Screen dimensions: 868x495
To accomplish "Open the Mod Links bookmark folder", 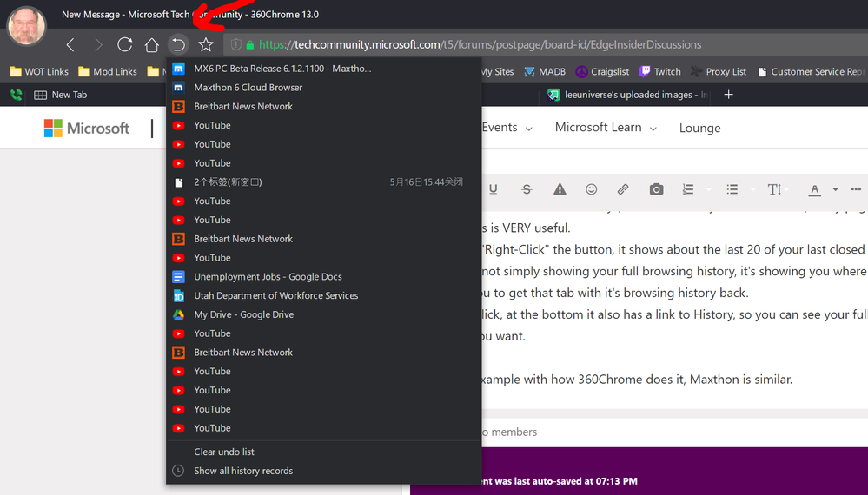I will click(108, 71).
